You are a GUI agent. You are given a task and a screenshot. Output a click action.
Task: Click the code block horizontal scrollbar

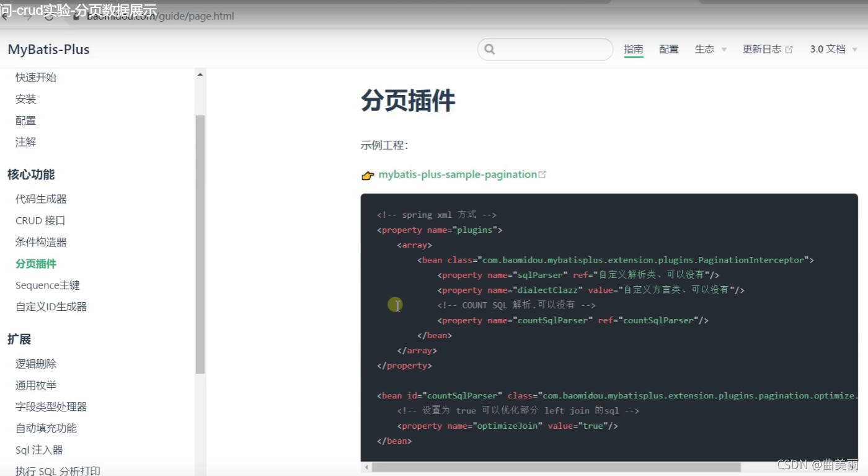click(x=556, y=467)
